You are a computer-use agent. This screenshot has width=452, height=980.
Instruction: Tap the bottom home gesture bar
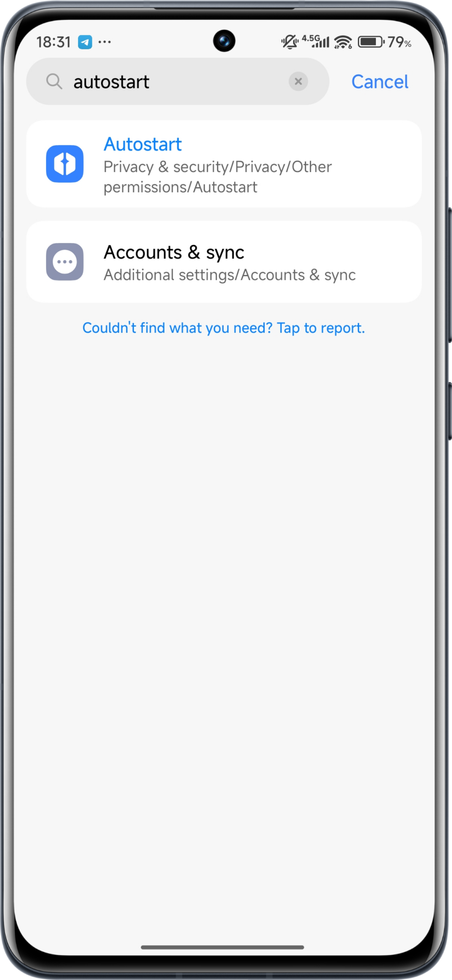click(223, 947)
